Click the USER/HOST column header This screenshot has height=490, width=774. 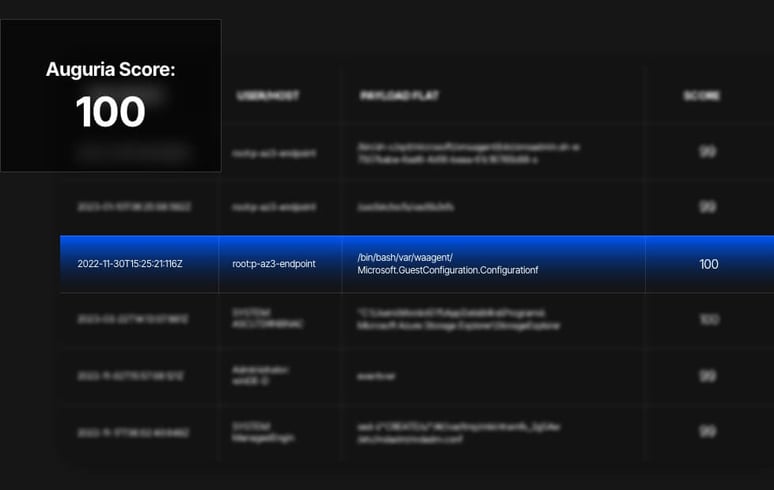(x=268, y=96)
